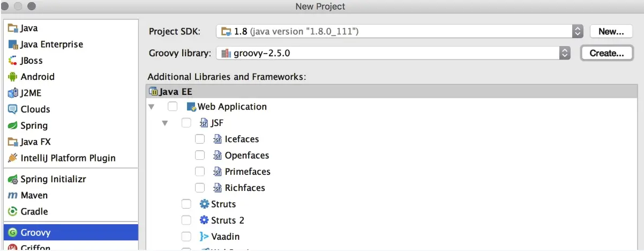Click the Java EE group icon
This screenshot has width=644, height=251.
(154, 91)
